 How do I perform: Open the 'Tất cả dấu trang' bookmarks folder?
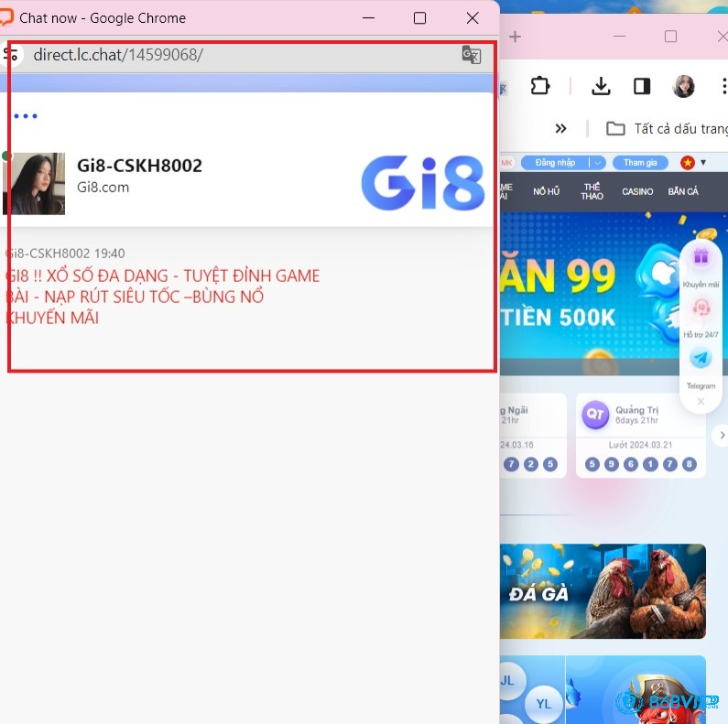(x=668, y=128)
